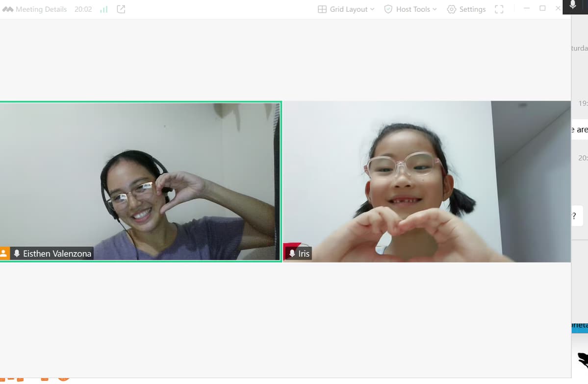This screenshot has height=384, width=588.
Task: Click the Grid Layout icon
Action: [x=322, y=9]
